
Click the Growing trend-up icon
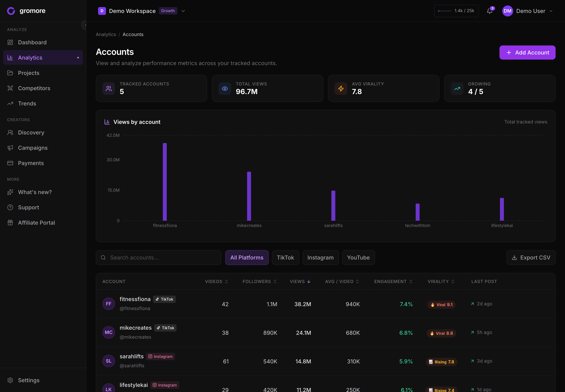pyautogui.click(x=457, y=88)
